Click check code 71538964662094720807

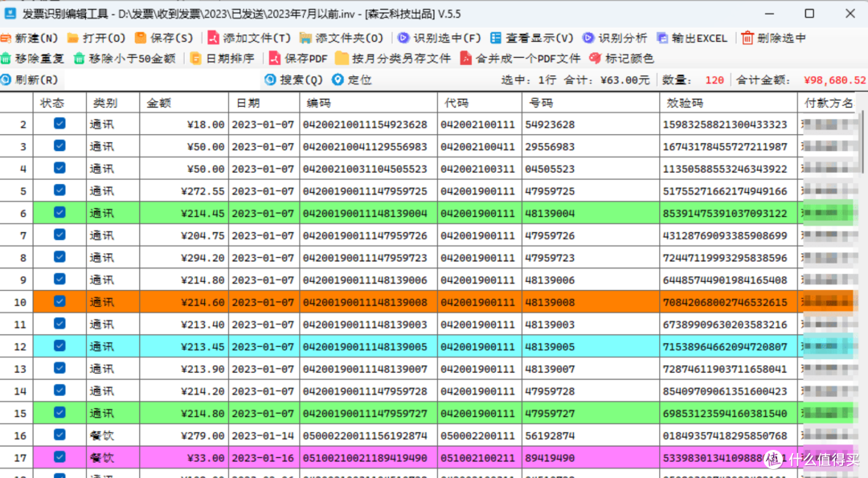point(728,347)
